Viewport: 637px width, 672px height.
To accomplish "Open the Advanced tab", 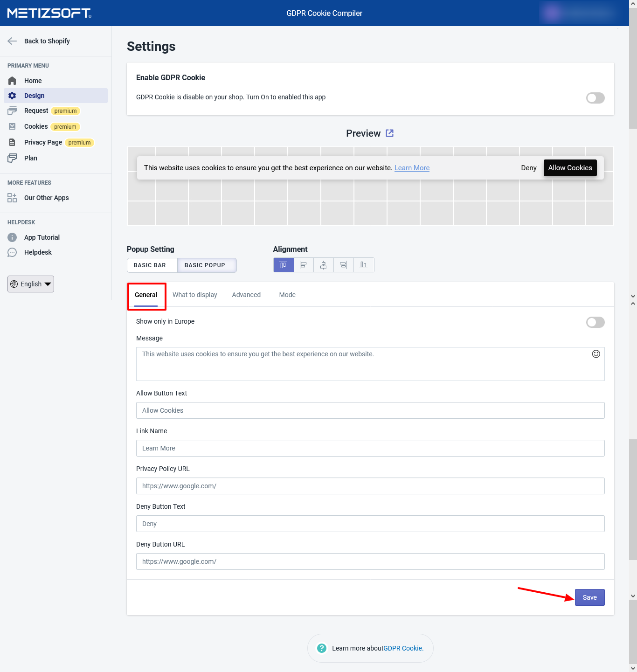I will click(x=246, y=295).
